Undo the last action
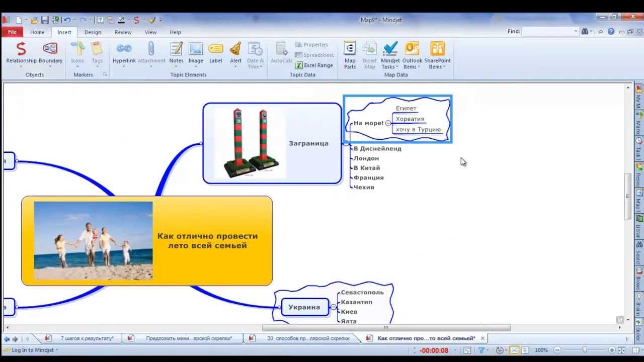 click(x=66, y=20)
